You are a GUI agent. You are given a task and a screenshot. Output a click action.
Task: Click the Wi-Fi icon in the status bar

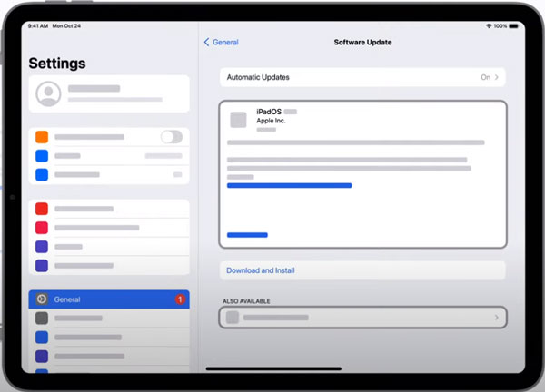coord(489,26)
